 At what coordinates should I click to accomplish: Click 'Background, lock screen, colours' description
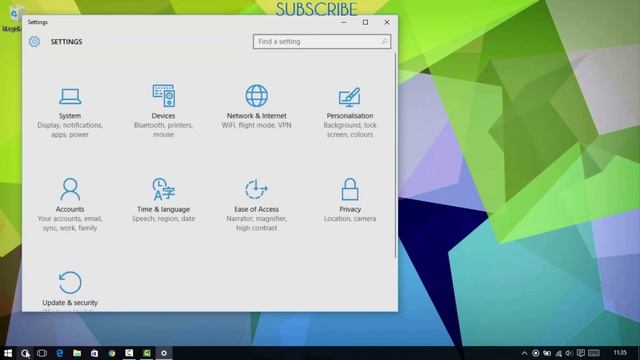point(350,130)
